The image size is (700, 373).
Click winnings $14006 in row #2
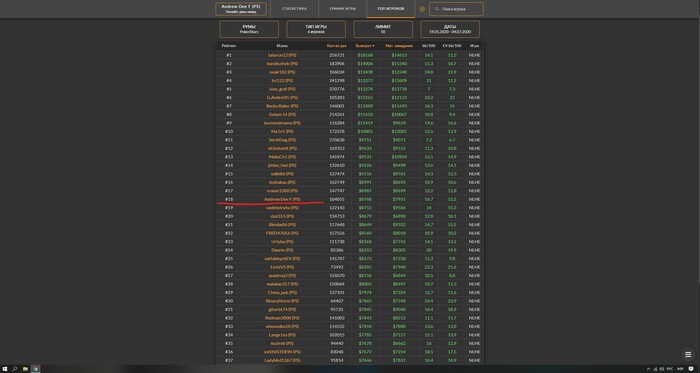point(365,63)
